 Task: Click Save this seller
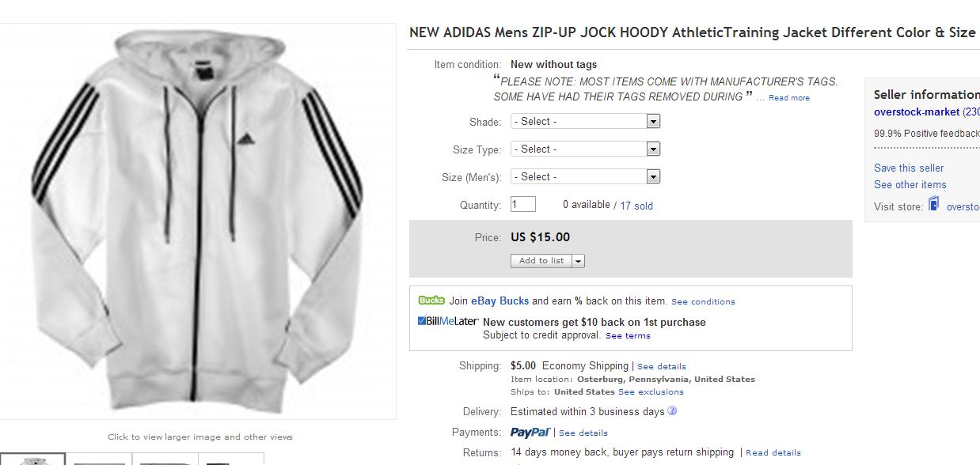[909, 168]
